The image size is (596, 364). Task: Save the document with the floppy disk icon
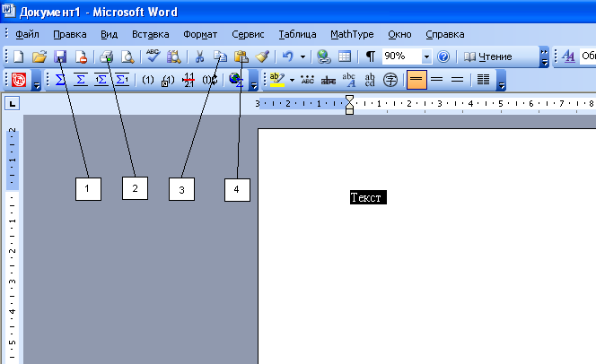60,57
